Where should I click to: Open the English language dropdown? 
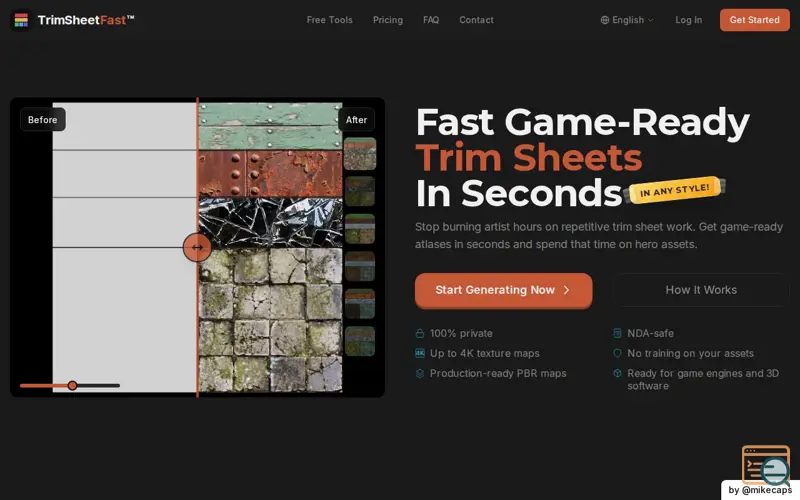627,20
